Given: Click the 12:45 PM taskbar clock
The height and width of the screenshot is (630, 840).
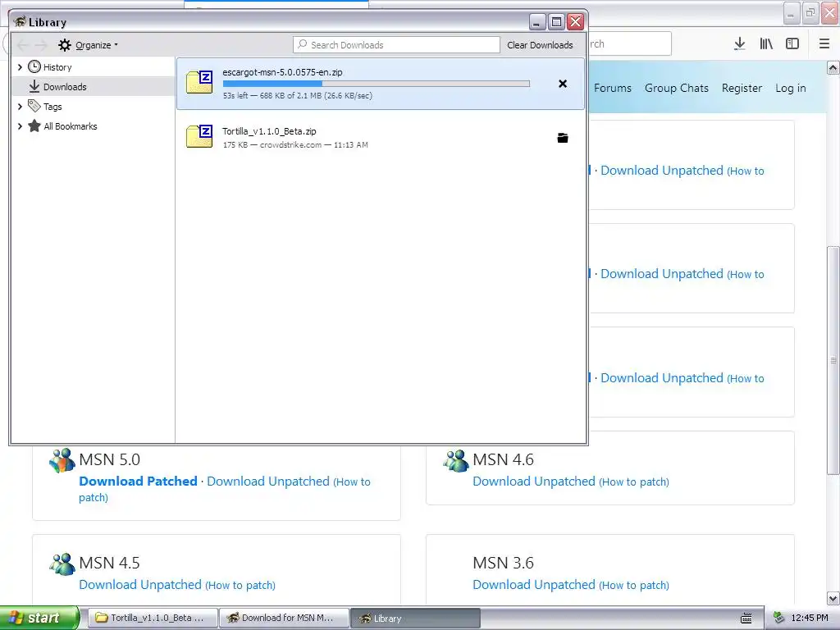Looking at the screenshot, I should 810,618.
